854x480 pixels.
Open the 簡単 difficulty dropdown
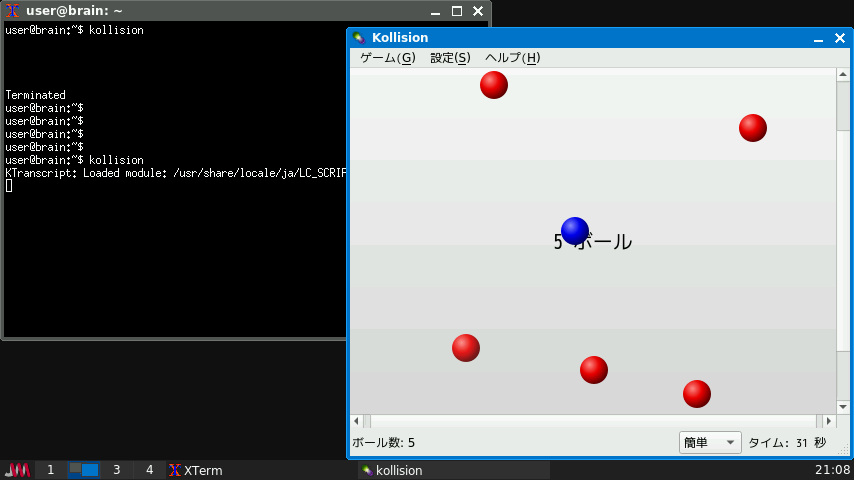710,443
